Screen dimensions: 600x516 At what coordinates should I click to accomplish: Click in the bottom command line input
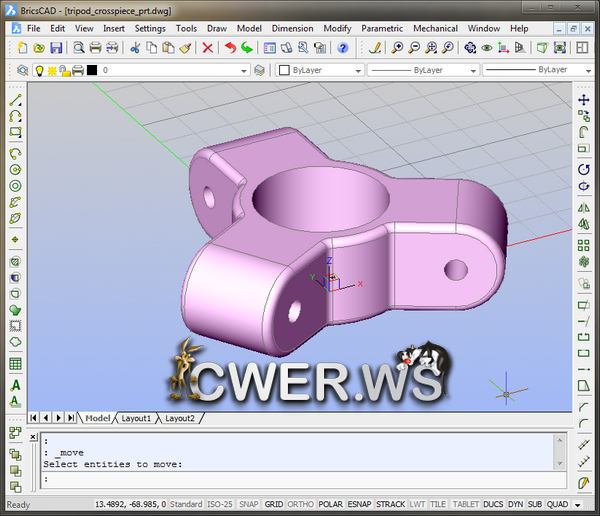point(300,479)
